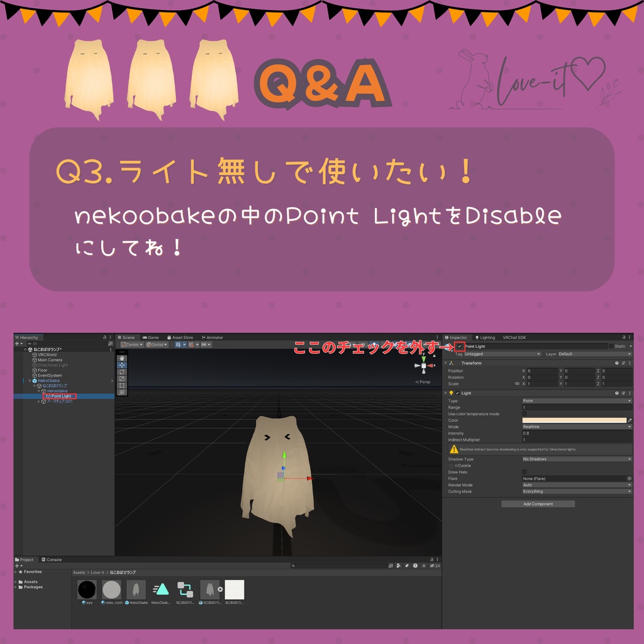Open the Shadow Type dropdown

coord(577,459)
